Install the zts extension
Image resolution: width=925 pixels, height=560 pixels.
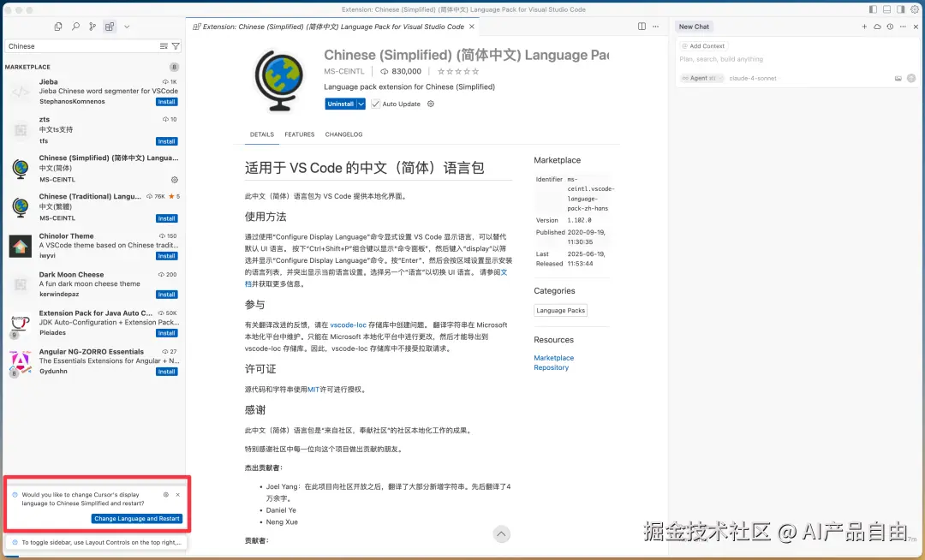click(x=166, y=141)
